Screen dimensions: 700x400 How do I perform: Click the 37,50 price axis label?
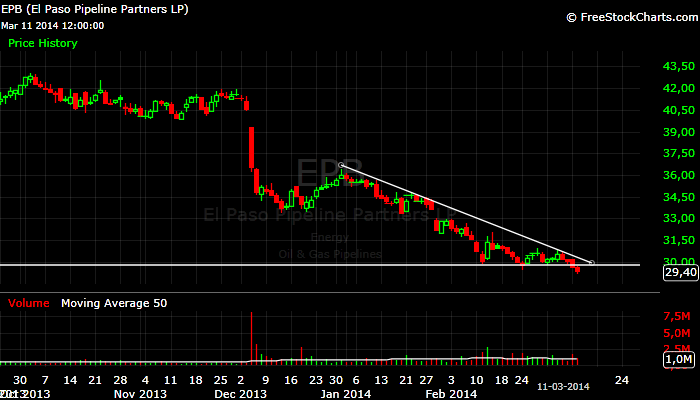click(679, 153)
